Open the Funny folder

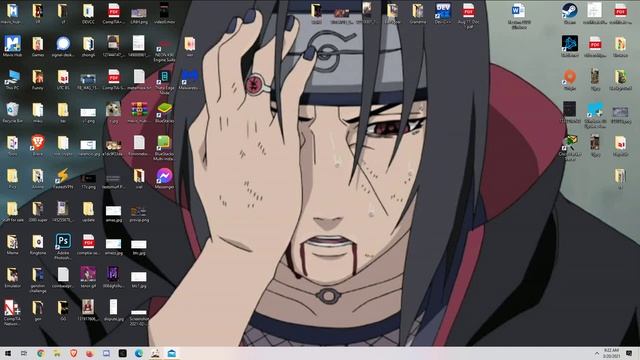coord(38,78)
